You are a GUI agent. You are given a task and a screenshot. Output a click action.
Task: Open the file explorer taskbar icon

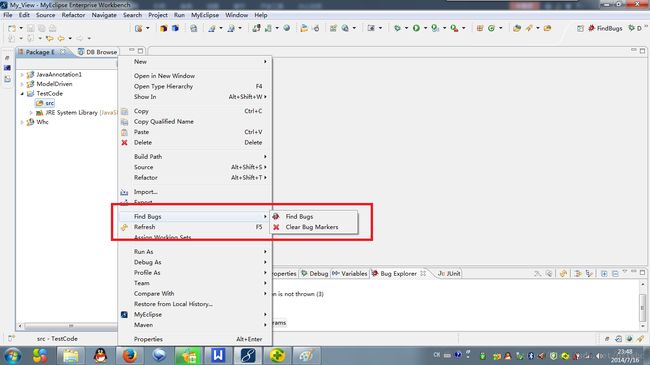point(70,355)
